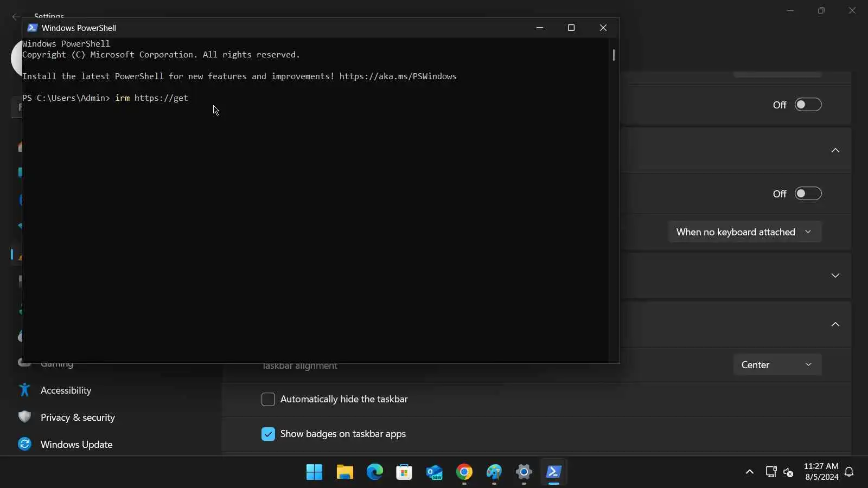Switch on the topmost Off toggle in Settings
This screenshot has height=488, width=868.
pyautogui.click(x=808, y=105)
